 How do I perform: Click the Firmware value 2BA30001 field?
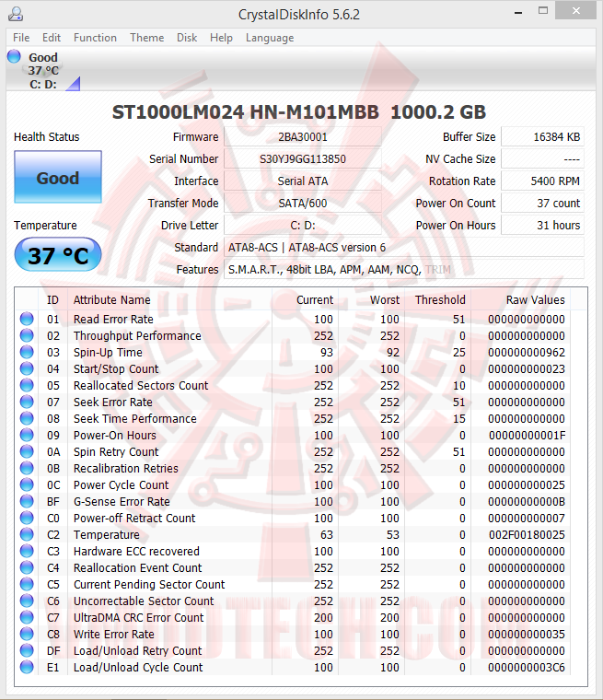pyautogui.click(x=303, y=136)
